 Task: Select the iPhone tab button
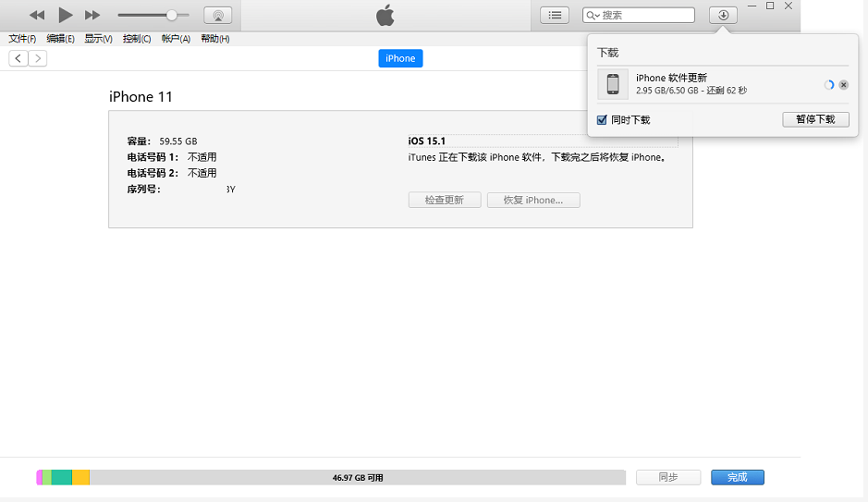pos(400,58)
